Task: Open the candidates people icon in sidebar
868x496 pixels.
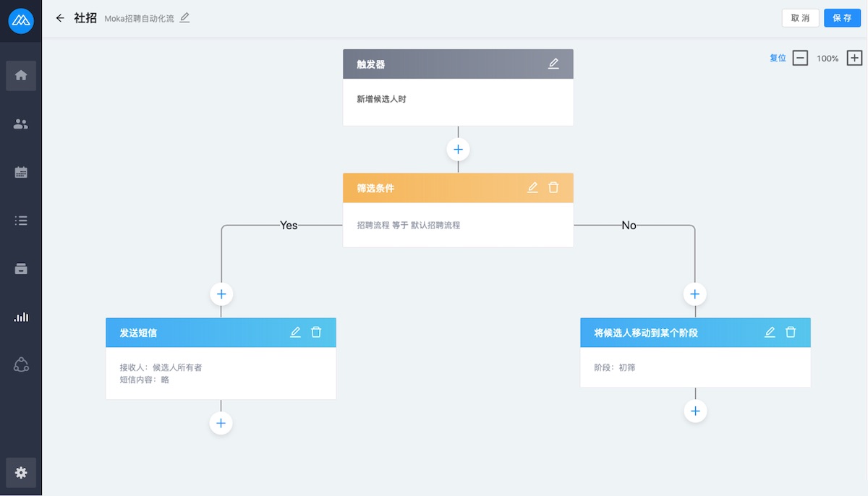Action: pos(21,124)
